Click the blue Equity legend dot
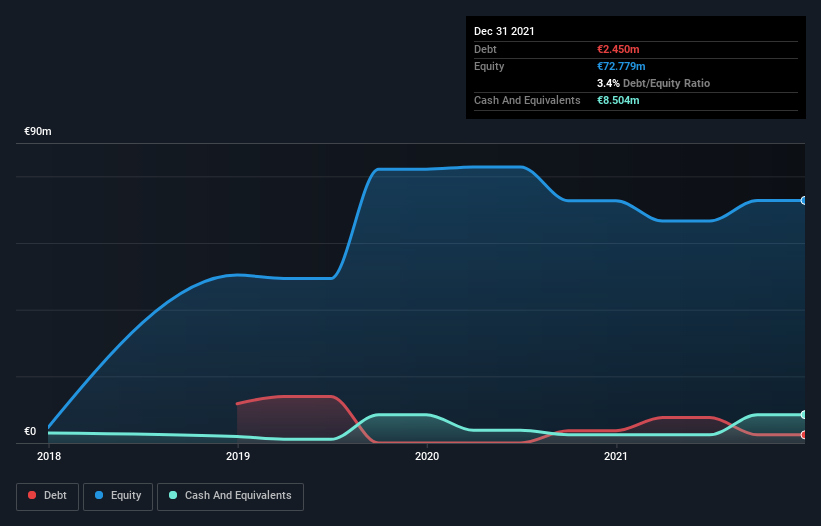The image size is (821, 526). [x=99, y=495]
